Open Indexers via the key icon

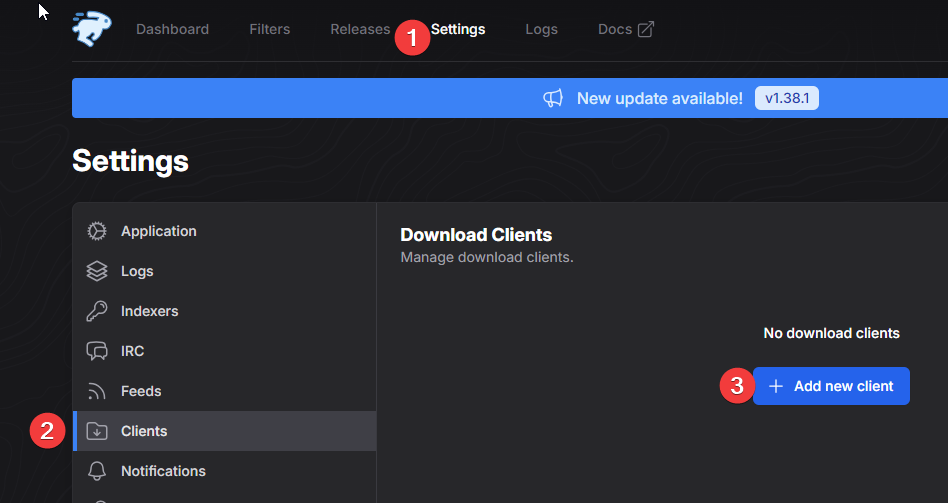point(97,311)
